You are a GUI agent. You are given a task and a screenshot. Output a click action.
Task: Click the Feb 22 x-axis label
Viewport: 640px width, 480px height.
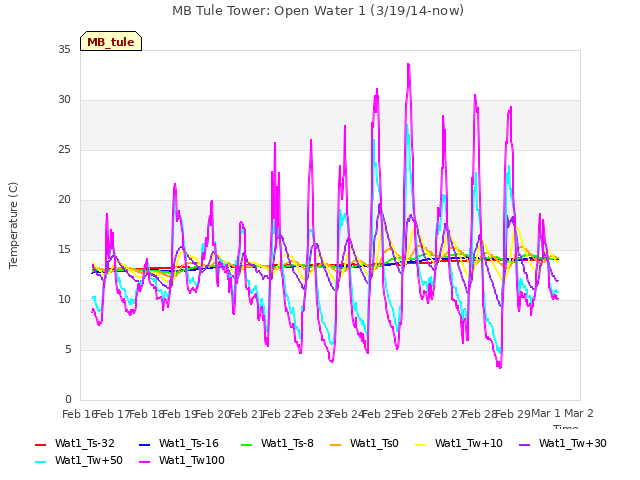coord(280,414)
